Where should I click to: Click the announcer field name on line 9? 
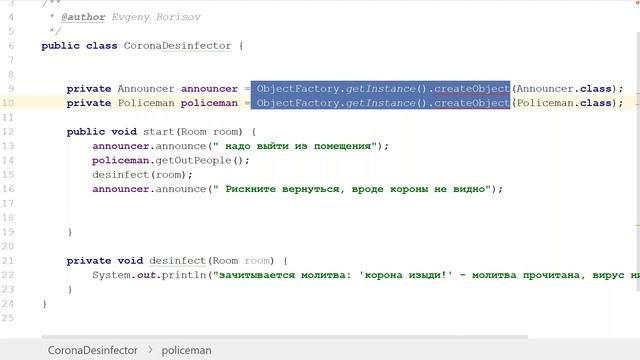tap(209, 89)
